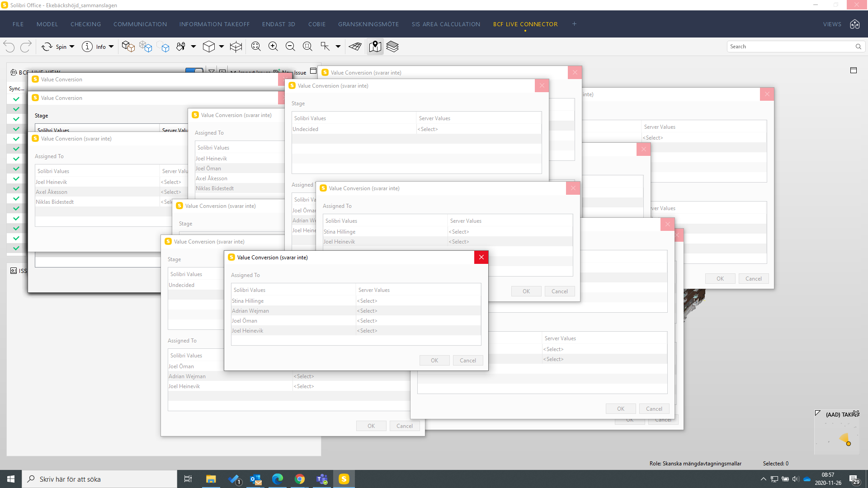
Task: Select the Info tool icon
Action: pos(87,47)
